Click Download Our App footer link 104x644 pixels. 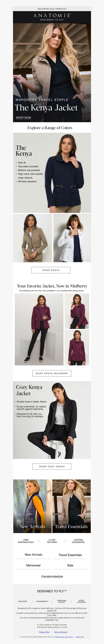61,601
